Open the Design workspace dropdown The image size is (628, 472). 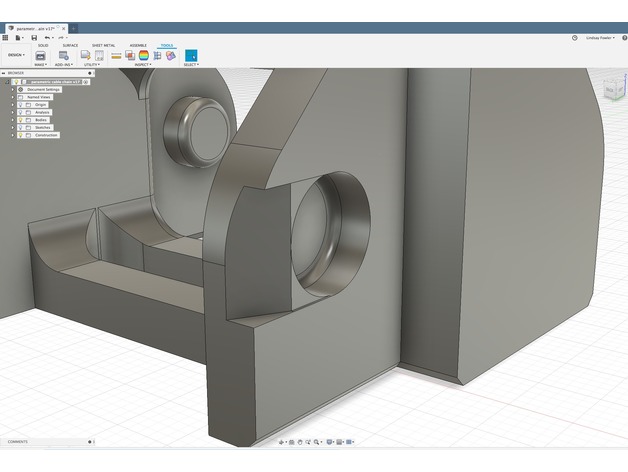(x=16, y=55)
